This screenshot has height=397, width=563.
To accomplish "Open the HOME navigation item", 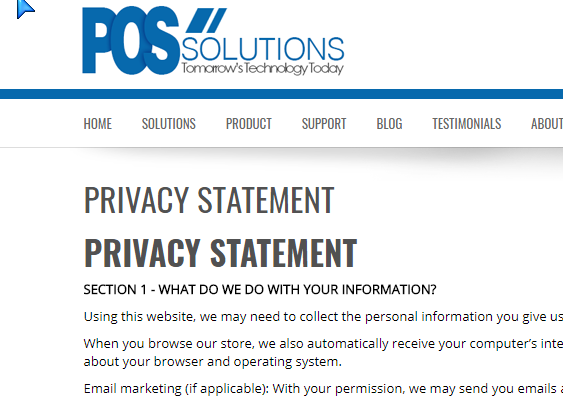I will click(98, 124).
